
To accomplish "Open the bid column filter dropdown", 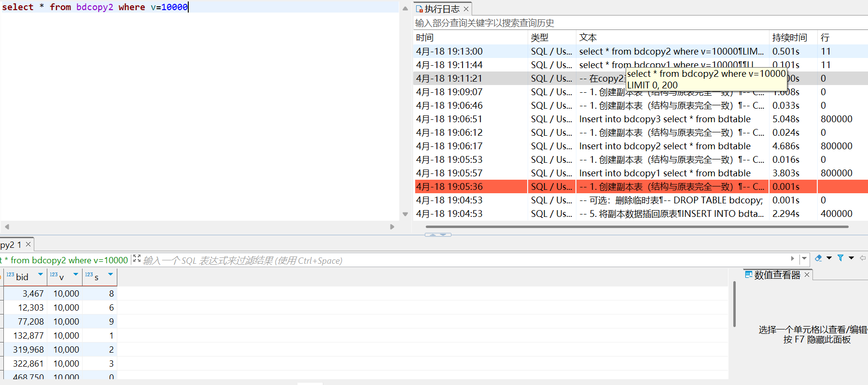I will tap(41, 274).
